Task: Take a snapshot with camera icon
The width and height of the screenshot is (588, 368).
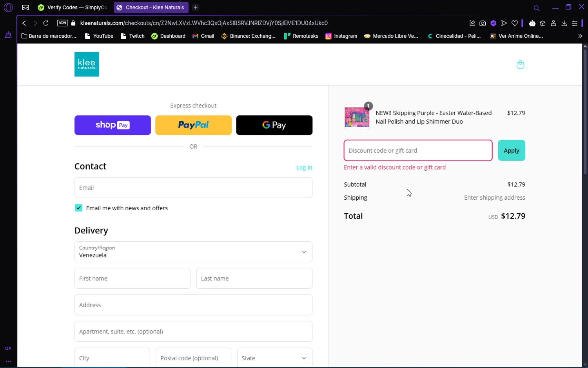Action: (483, 23)
